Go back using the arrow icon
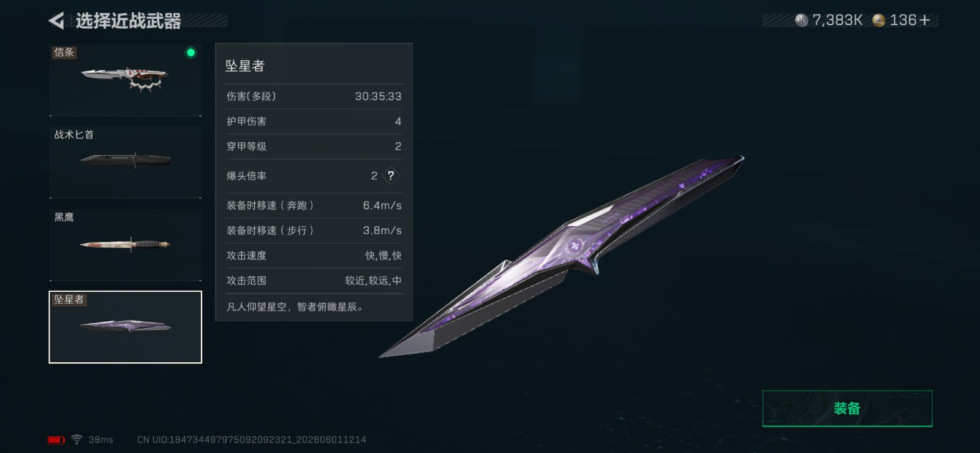The image size is (980, 453). [56, 21]
